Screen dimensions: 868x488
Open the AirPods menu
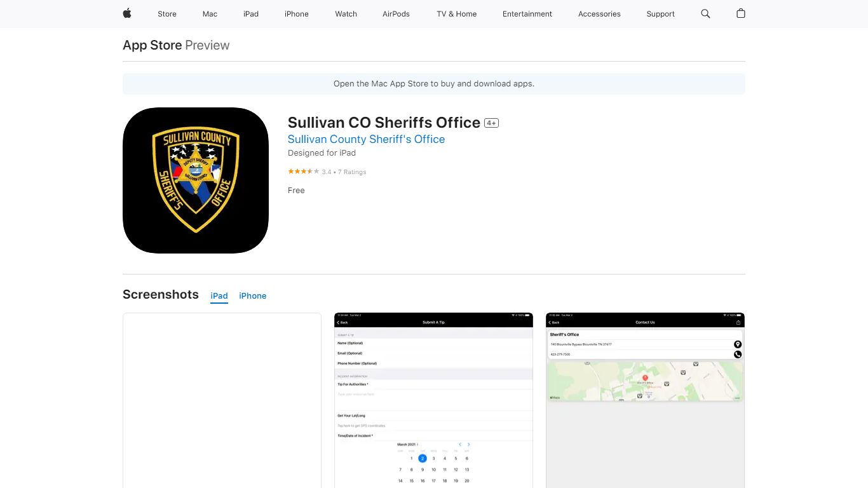point(396,14)
